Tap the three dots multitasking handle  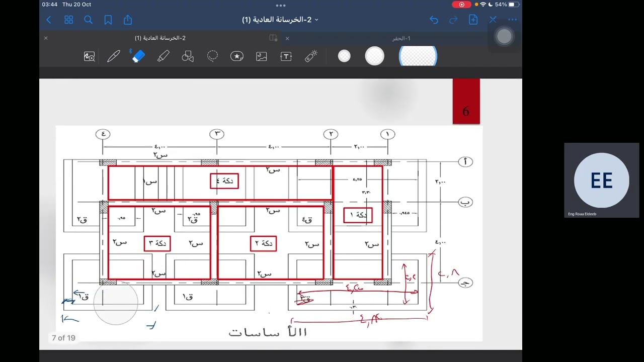pos(281,6)
